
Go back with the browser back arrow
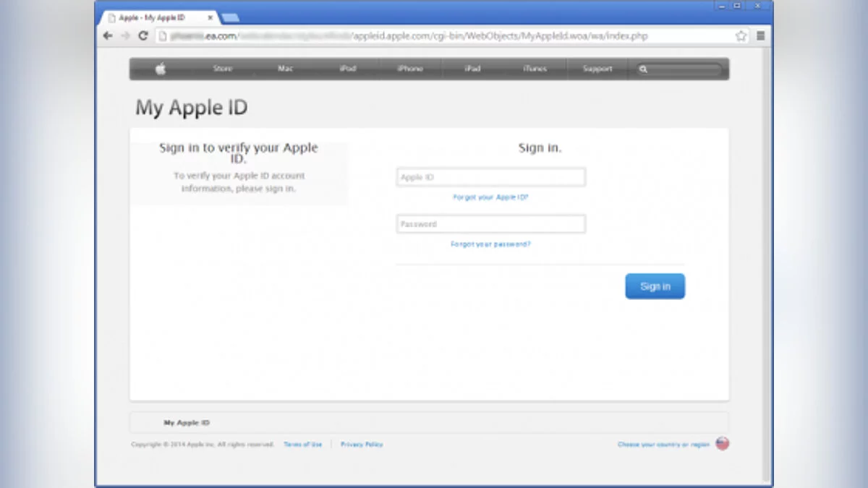click(x=108, y=36)
